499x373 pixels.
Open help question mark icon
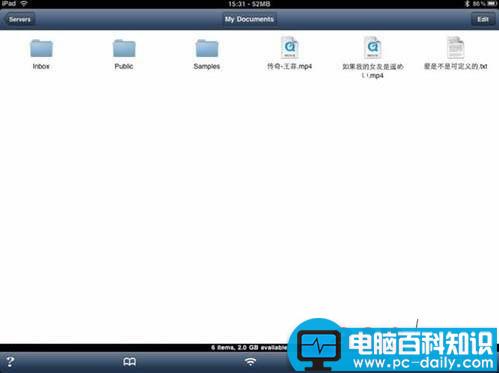click(x=10, y=362)
